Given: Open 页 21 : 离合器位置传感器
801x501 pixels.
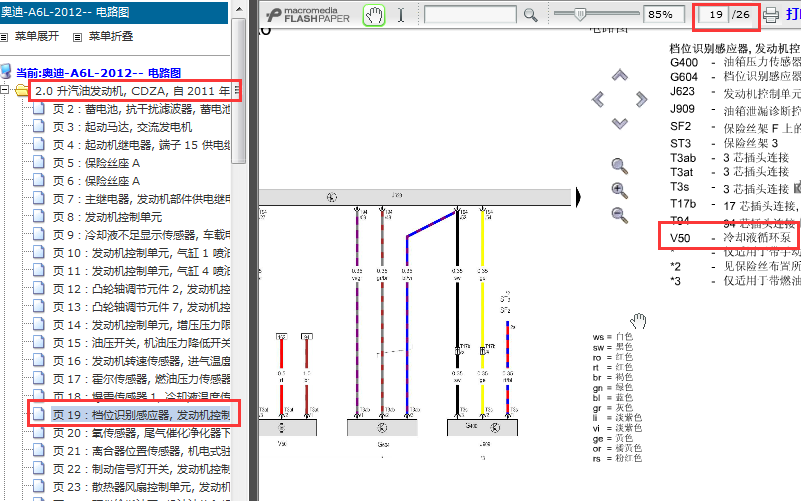Looking at the screenshot, I should point(141,451).
